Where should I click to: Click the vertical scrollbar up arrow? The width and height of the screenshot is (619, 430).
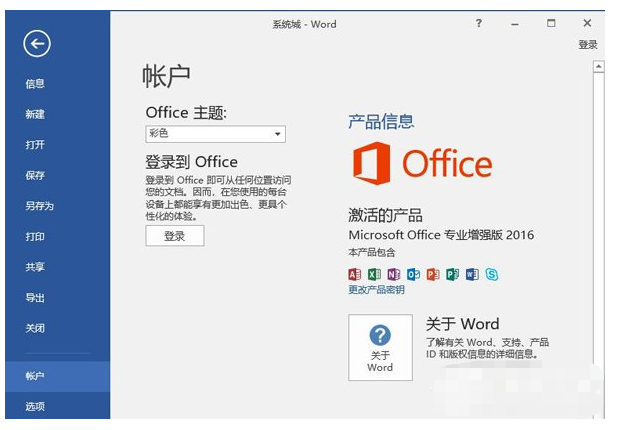pos(598,68)
